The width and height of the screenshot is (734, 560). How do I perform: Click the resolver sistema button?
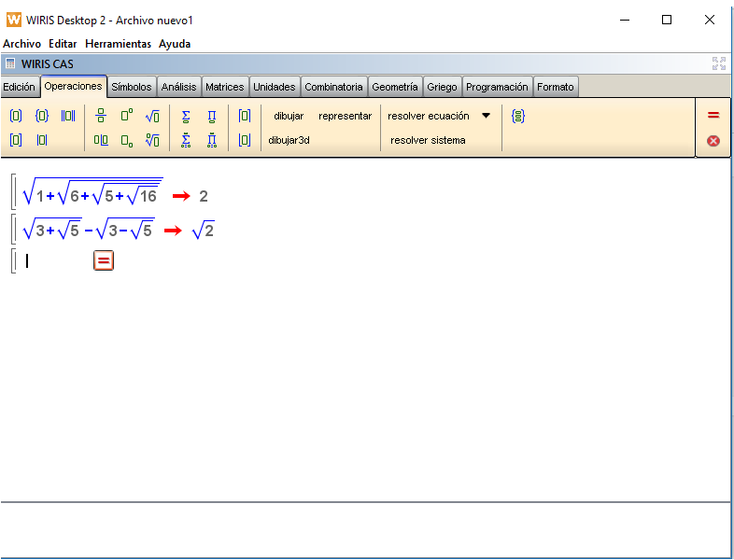coord(428,140)
